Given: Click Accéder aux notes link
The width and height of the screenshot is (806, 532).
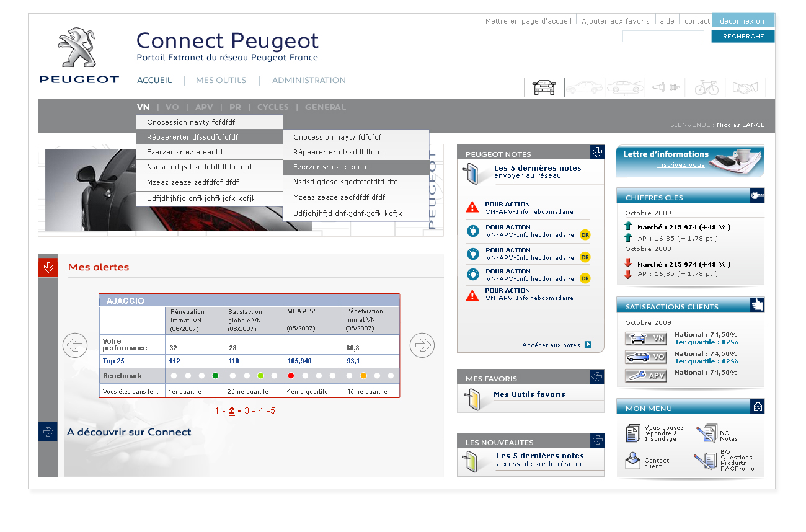Looking at the screenshot, I should tap(551, 345).
